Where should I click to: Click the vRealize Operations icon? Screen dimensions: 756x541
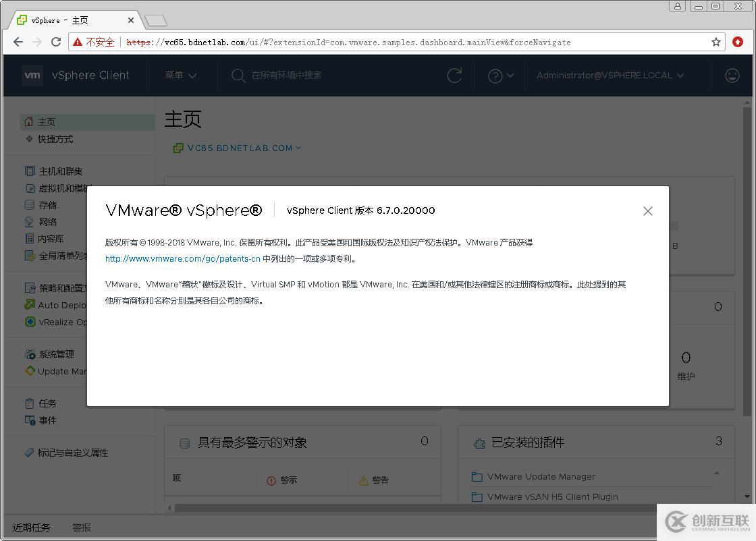[30, 322]
